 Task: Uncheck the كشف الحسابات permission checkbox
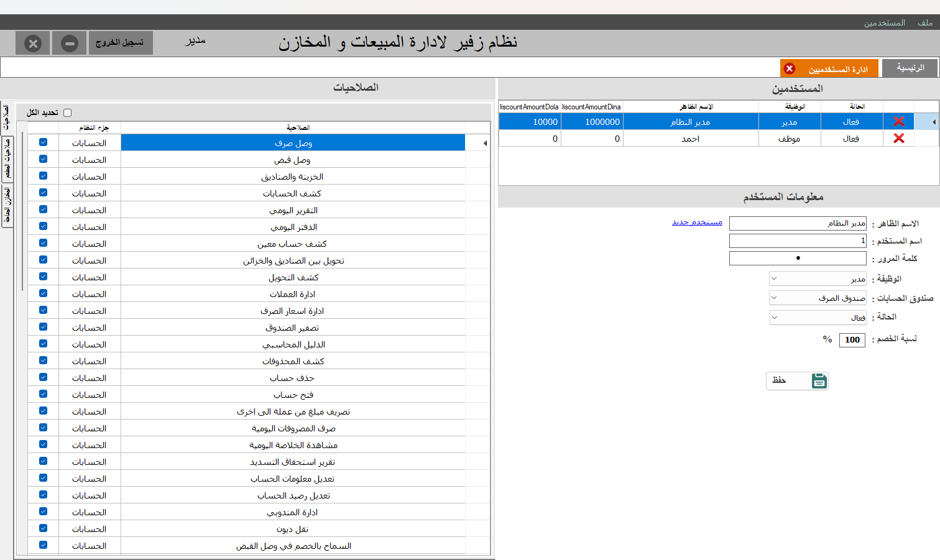(x=43, y=193)
